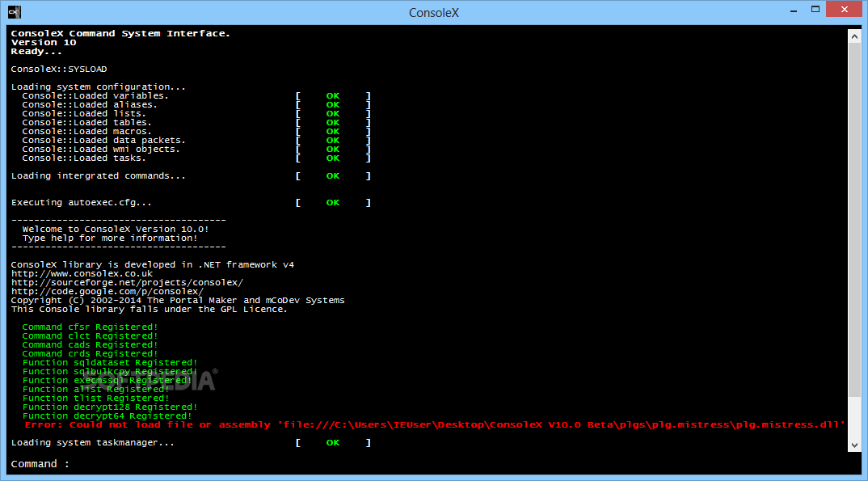Viewport: 868px width, 481px height.
Task: Click 'Function tlist Registered!' line
Action: pos(95,398)
